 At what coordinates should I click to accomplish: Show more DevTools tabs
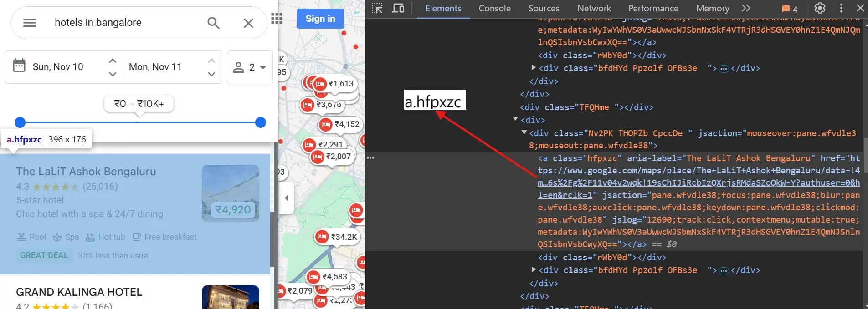coord(745,8)
